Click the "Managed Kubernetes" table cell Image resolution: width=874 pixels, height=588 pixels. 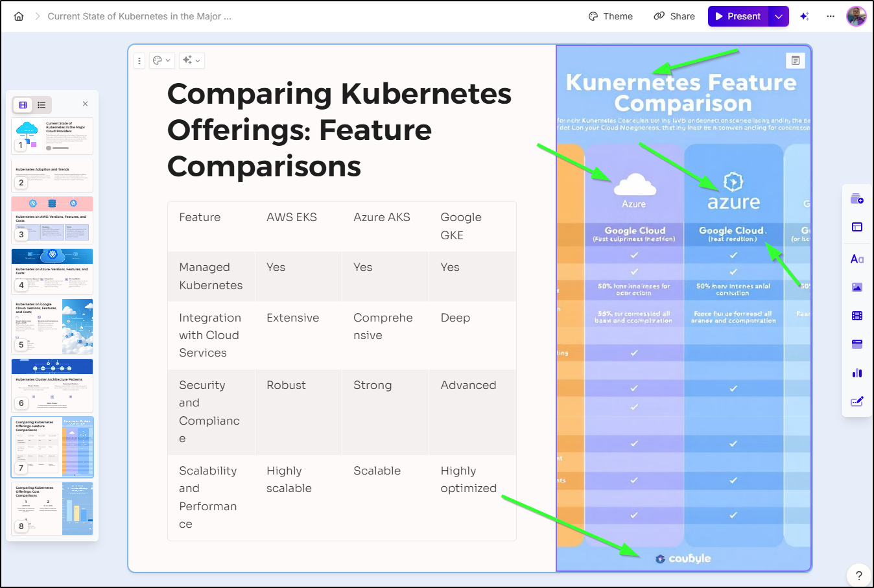pyautogui.click(x=211, y=276)
